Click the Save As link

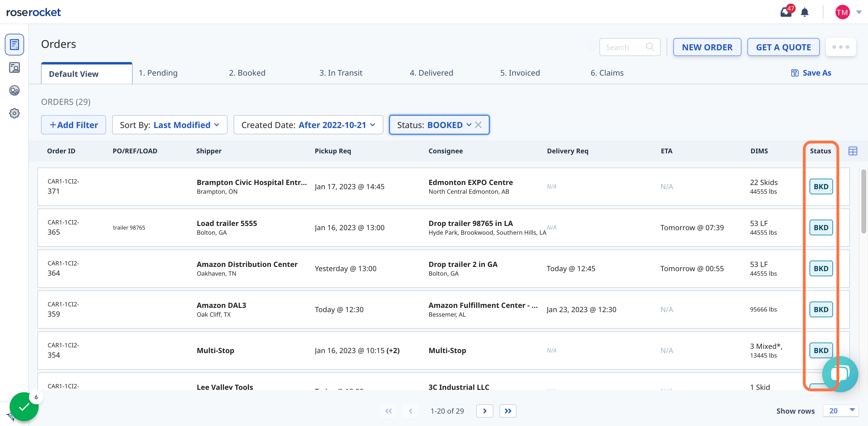coord(816,73)
